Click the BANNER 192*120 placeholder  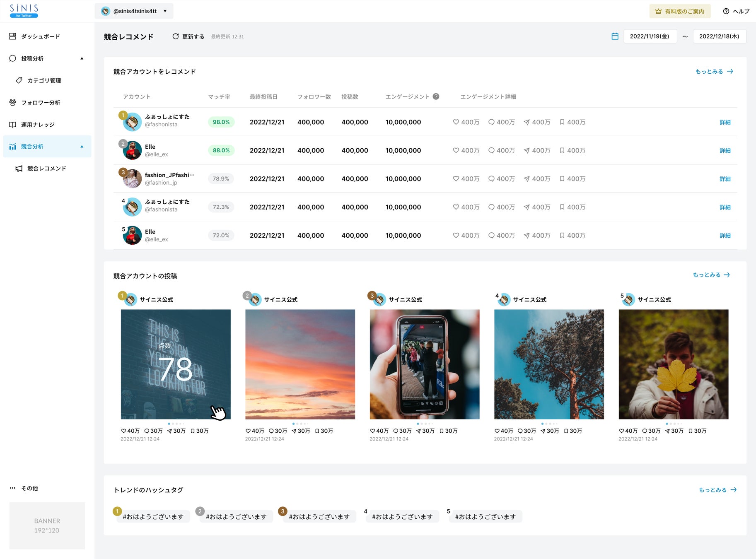pos(47,526)
